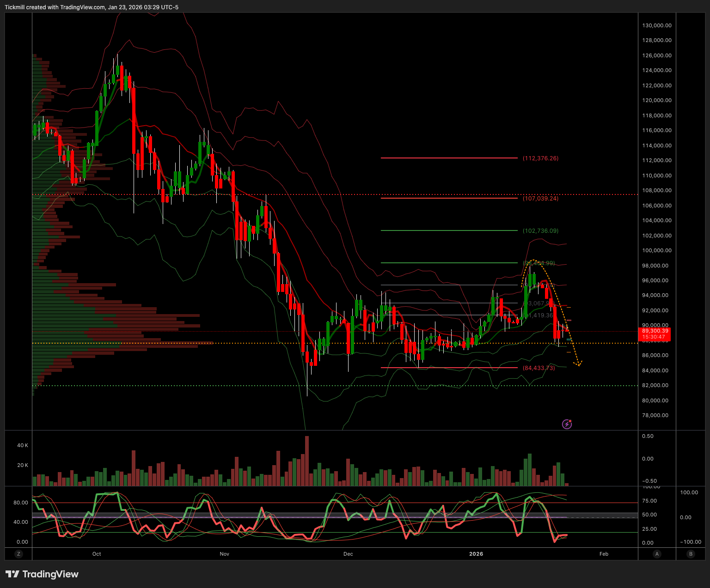Select the 112,376.26 red level label

click(x=540, y=158)
